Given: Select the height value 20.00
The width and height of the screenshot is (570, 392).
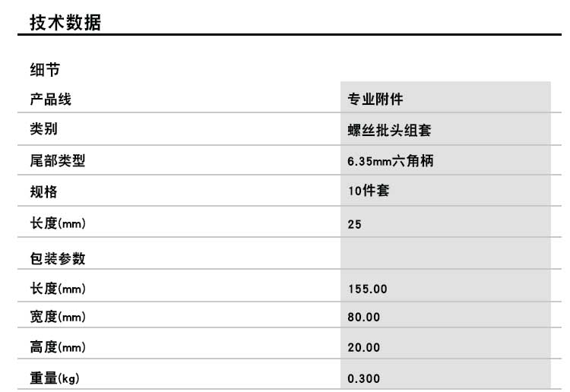Looking at the screenshot, I should pyautogui.click(x=364, y=348).
